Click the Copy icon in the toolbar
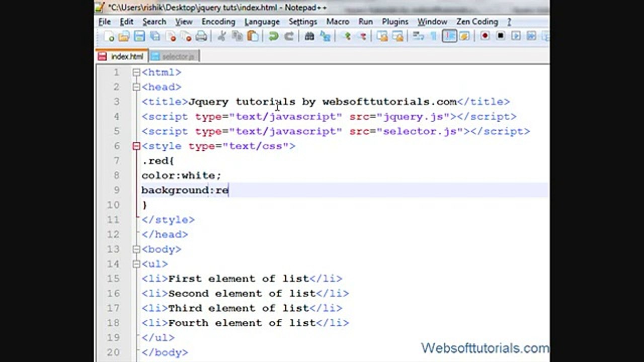Image resolution: width=644 pixels, height=362 pixels. pos(237,36)
